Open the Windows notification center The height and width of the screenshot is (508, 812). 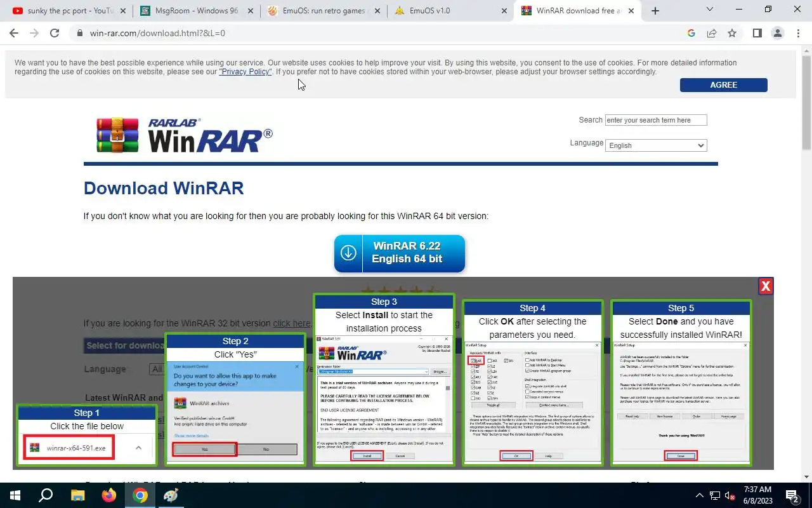[792, 495]
